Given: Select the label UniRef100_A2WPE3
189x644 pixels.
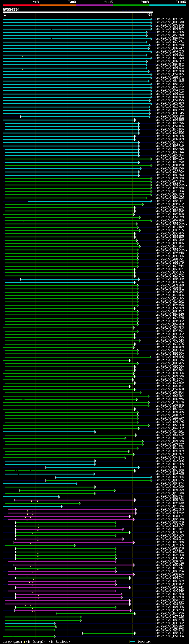Looking at the screenshot, I should pyautogui.click(x=170, y=104).
